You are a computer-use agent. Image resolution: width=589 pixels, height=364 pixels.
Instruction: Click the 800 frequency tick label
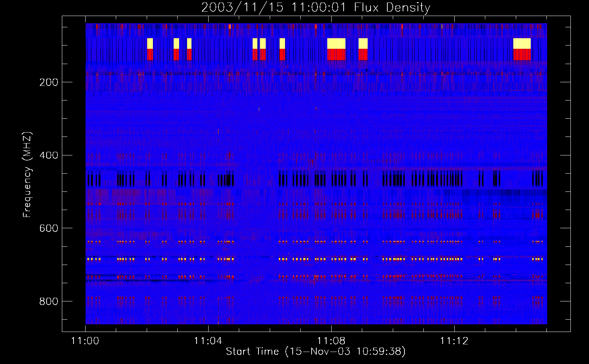49,301
